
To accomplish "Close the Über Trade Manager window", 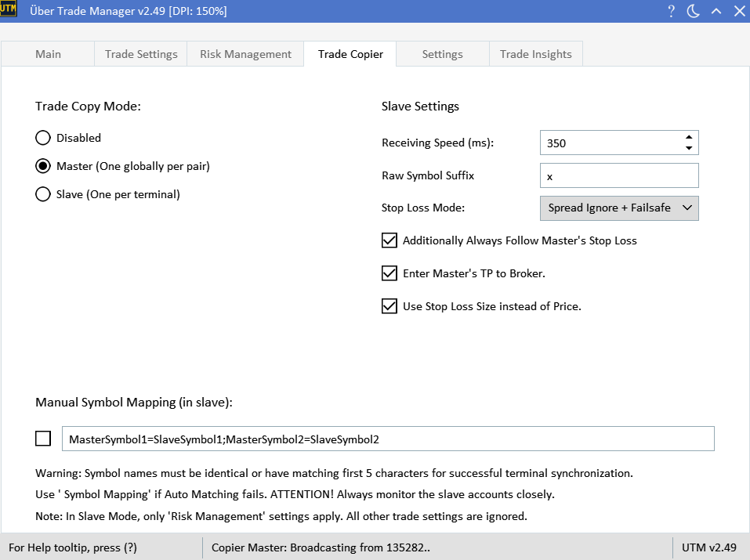I will pyautogui.click(x=740, y=11).
